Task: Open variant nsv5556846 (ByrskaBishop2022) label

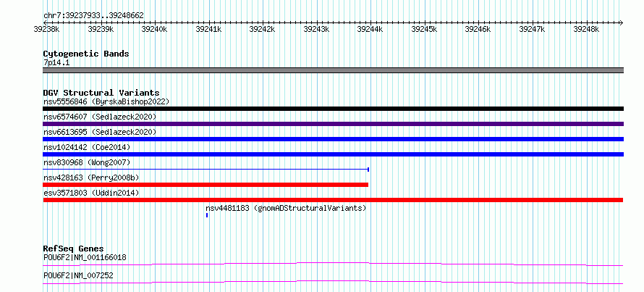Action: [106, 101]
